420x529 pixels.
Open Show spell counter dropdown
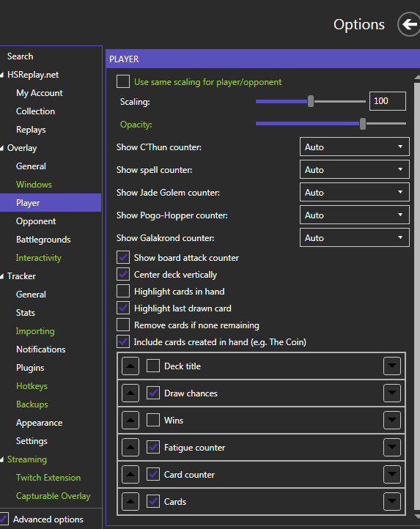355,170
